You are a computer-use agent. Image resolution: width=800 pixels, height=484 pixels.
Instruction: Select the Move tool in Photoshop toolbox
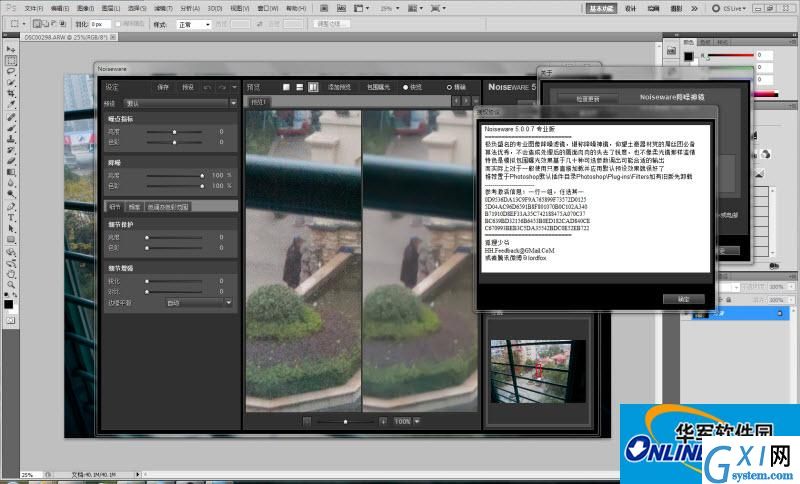point(11,49)
